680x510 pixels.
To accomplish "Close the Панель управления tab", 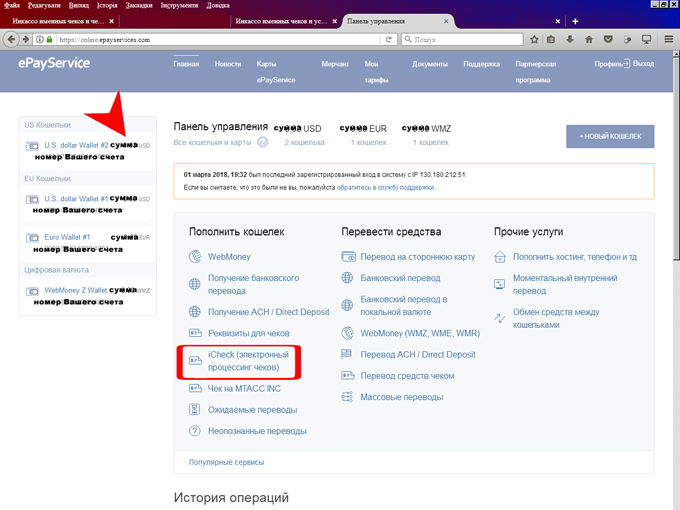I will [446, 21].
